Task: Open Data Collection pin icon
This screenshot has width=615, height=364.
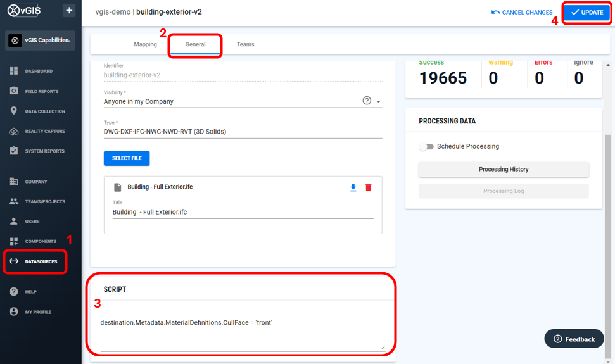Action: tap(14, 111)
